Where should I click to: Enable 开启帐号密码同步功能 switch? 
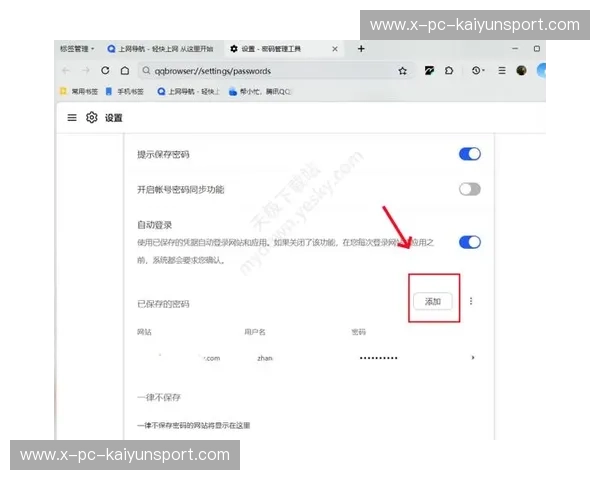470,189
